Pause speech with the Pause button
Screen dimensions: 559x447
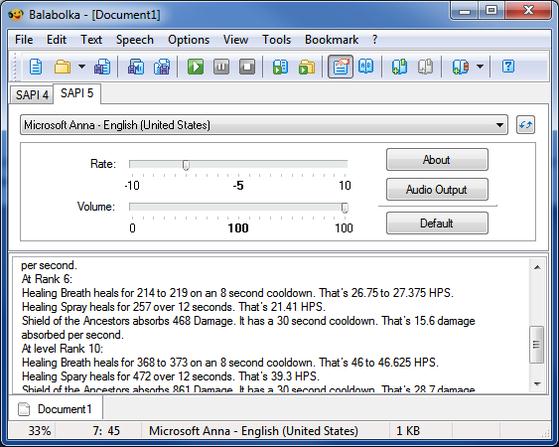click(221, 67)
